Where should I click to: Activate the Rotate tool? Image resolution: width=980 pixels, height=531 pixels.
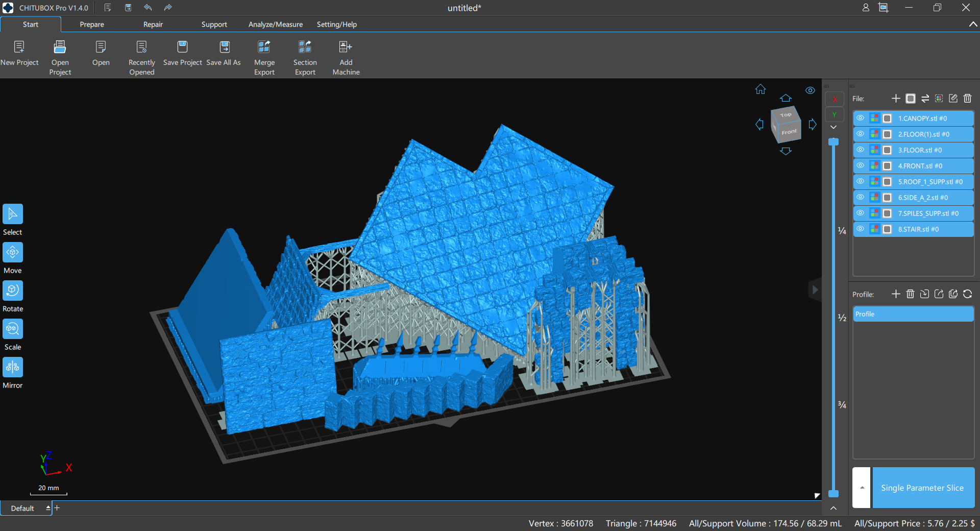(13, 291)
